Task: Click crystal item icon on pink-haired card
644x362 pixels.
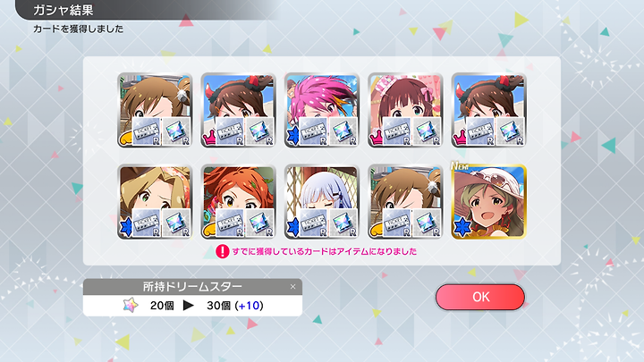Action: point(343,131)
